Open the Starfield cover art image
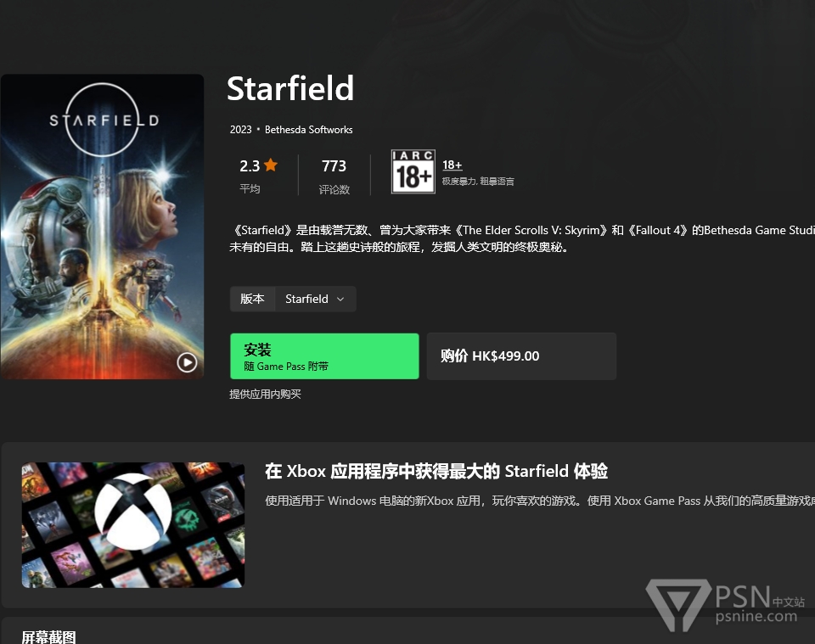815x644 pixels. tap(102, 227)
